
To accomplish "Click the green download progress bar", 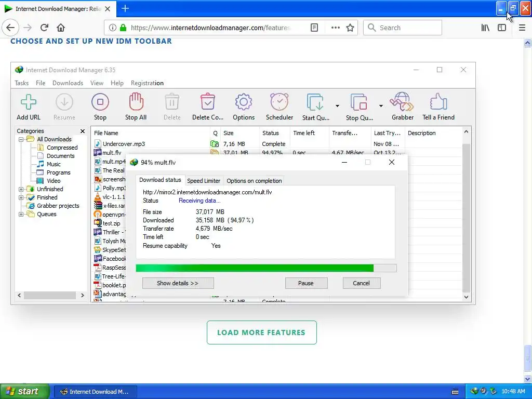I will [x=266, y=268].
